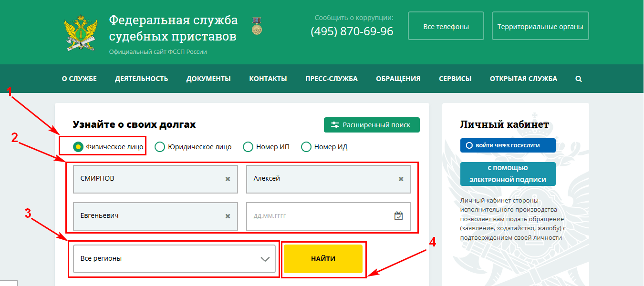The width and height of the screenshot is (644, 286).
Task: Clear the surname field СМИРНОВ with its X
Action: tap(228, 179)
